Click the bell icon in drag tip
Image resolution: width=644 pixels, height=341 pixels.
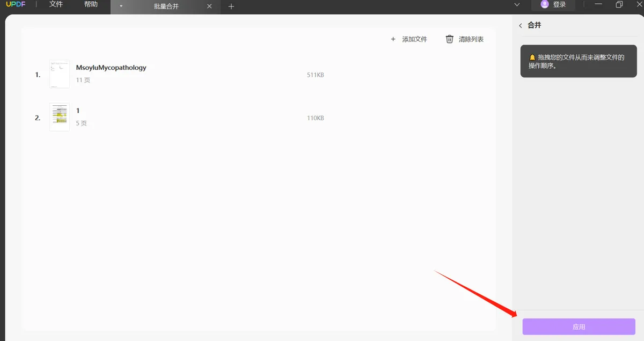[x=532, y=57]
